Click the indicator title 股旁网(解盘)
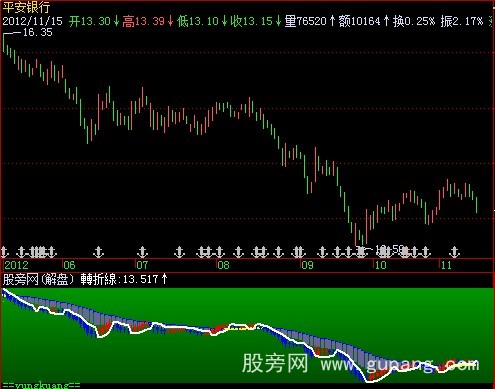 point(38,279)
